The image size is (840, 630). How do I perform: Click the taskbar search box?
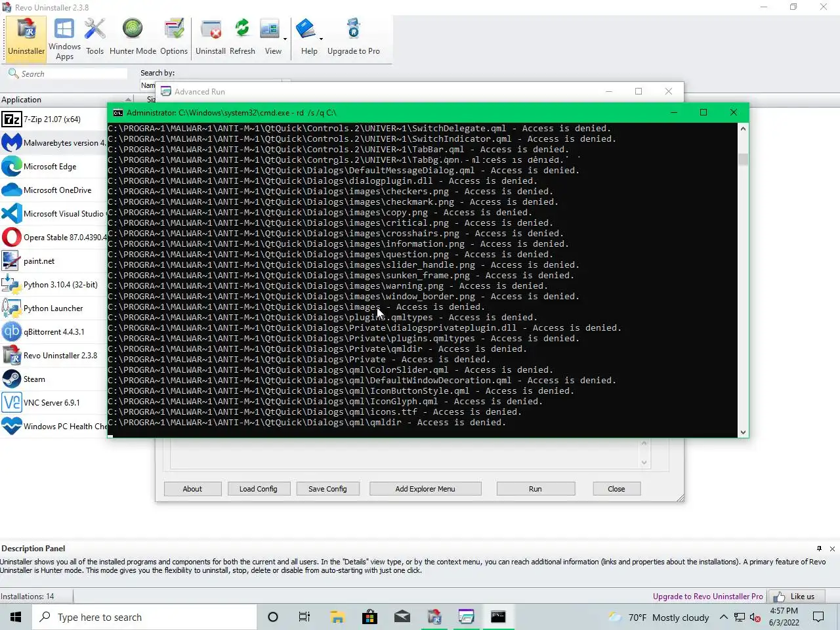[144, 617]
